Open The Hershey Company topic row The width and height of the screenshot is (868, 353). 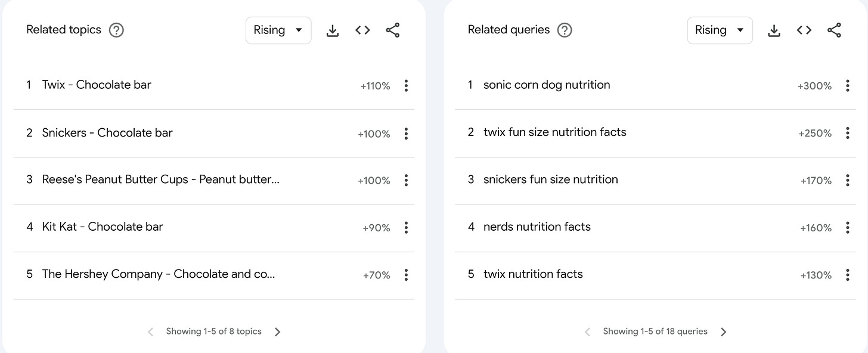click(159, 274)
